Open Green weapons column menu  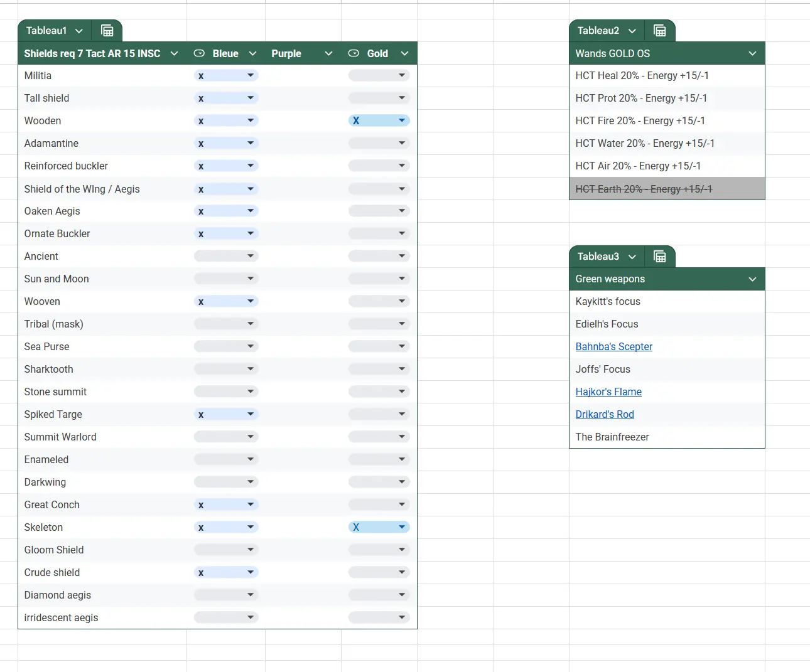point(752,279)
